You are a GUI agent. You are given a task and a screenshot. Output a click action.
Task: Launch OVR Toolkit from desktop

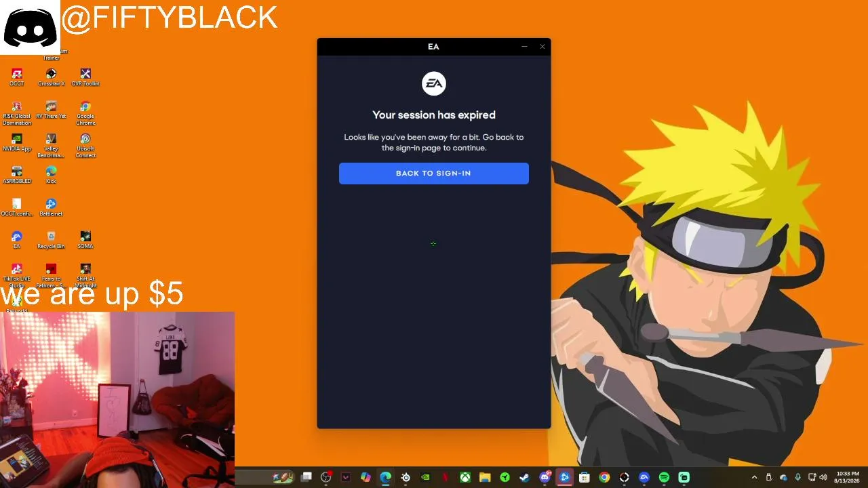pos(85,77)
